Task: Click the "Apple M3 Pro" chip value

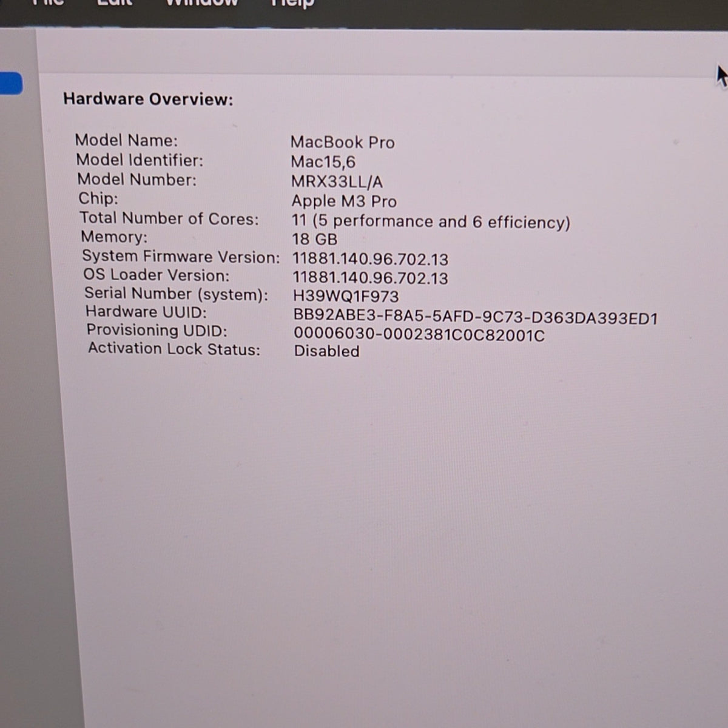Action: tap(344, 201)
